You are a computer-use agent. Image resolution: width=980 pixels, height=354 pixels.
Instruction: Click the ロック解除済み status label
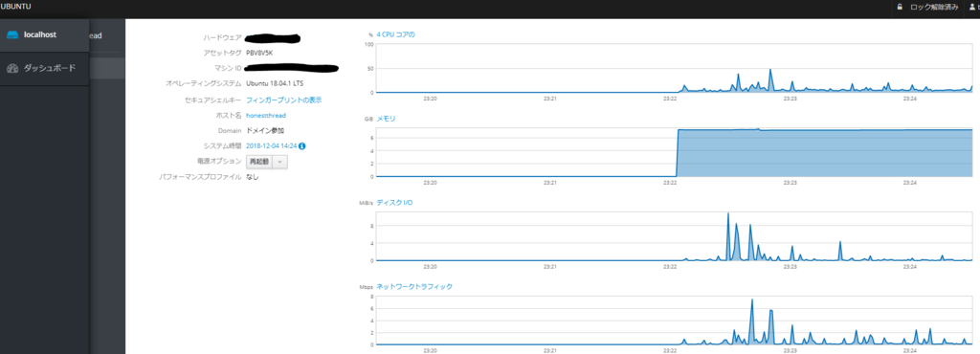pyautogui.click(x=934, y=7)
